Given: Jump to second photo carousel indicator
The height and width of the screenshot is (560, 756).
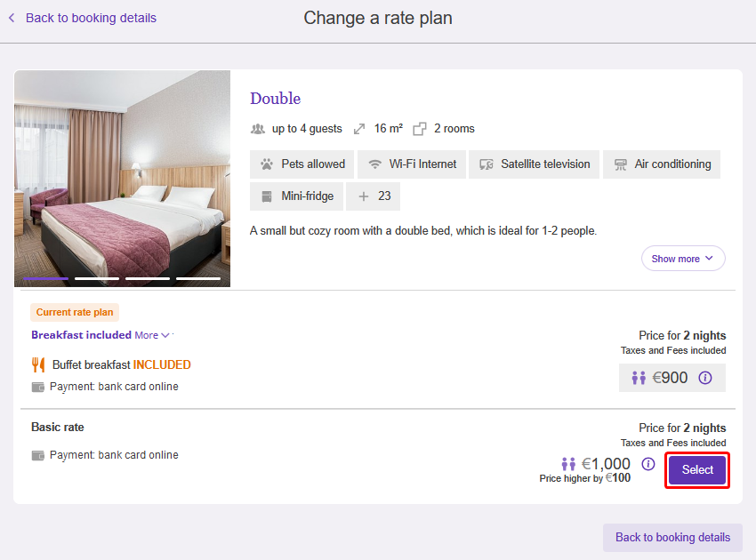Looking at the screenshot, I should tap(97, 278).
